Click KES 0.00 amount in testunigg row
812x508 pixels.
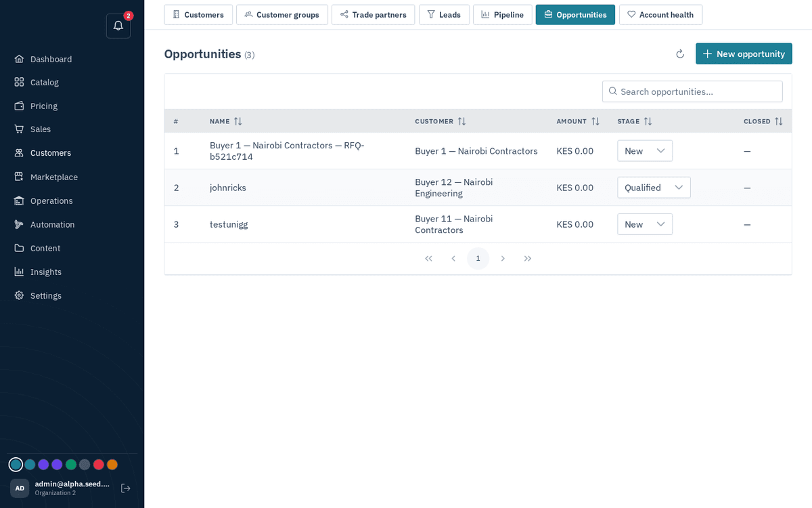575,224
